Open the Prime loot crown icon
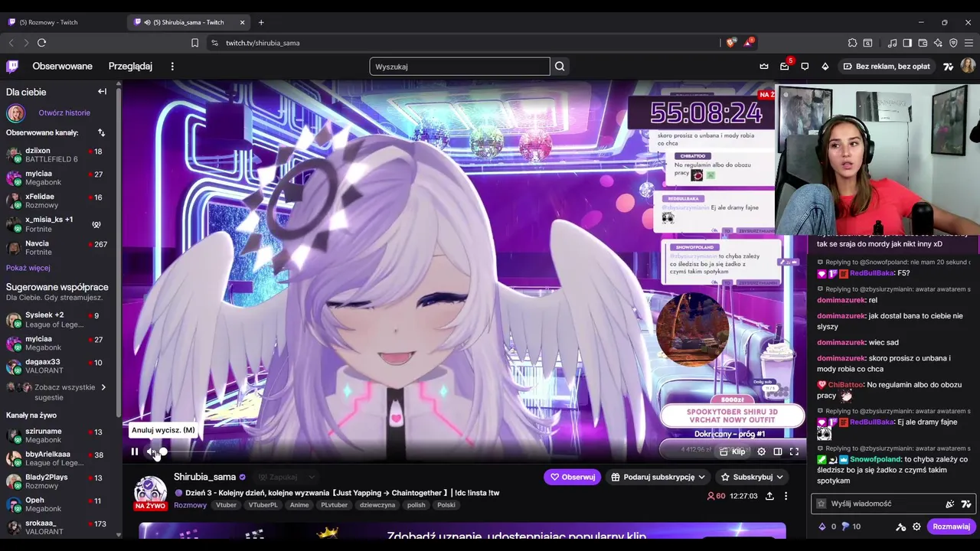 (764, 67)
